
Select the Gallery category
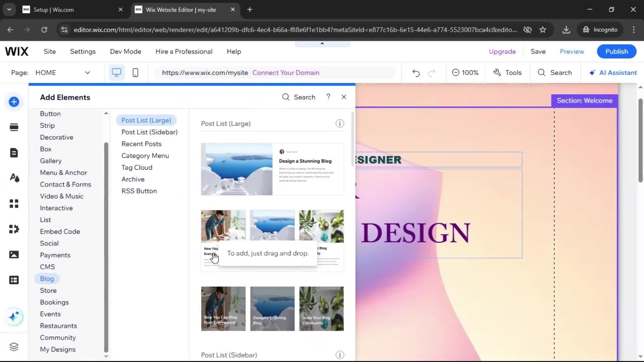[x=51, y=161]
